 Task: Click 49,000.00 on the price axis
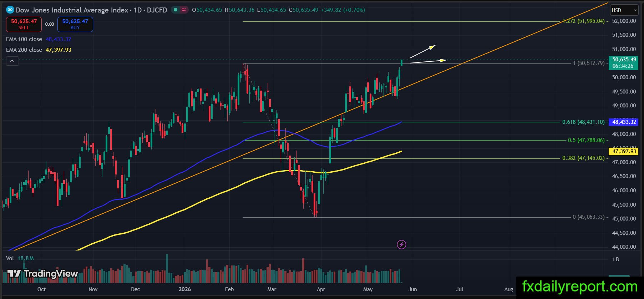pyautogui.click(x=624, y=106)
